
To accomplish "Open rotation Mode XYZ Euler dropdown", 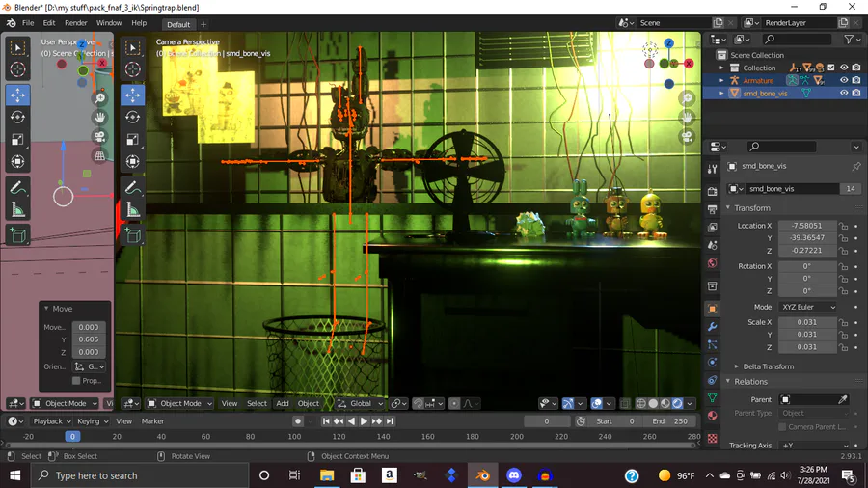I will click(x=807, y=307).
